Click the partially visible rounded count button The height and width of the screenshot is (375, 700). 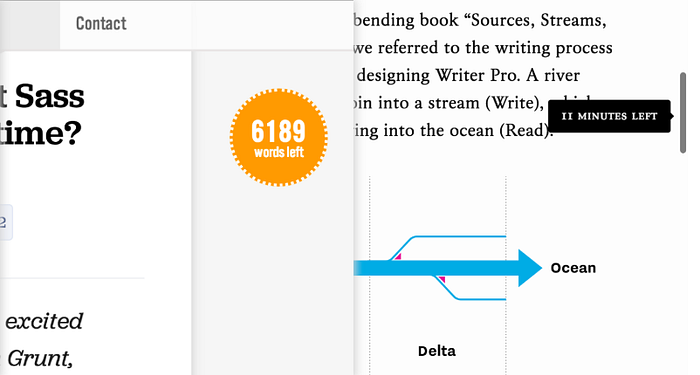pos(6,222)
